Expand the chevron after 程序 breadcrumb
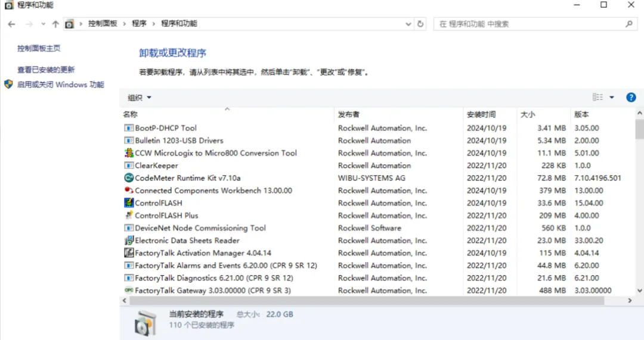 (154, 24)
